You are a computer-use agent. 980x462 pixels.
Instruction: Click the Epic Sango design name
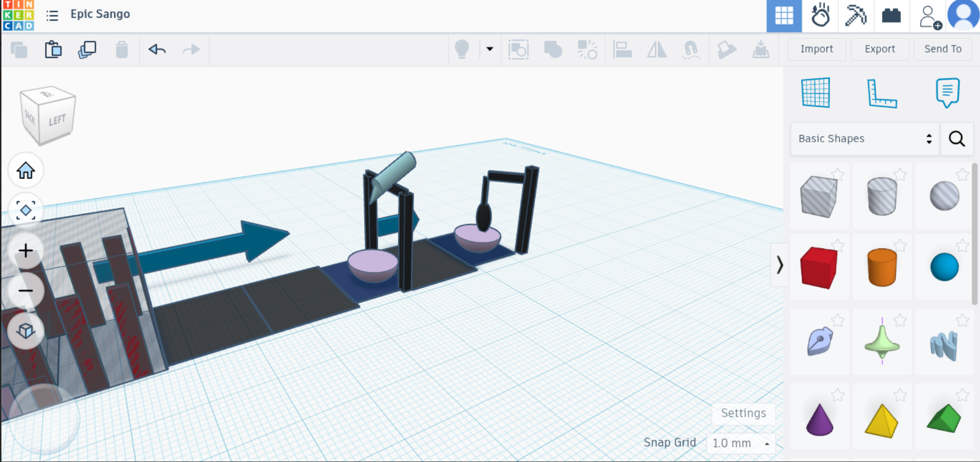coord(100,14)
